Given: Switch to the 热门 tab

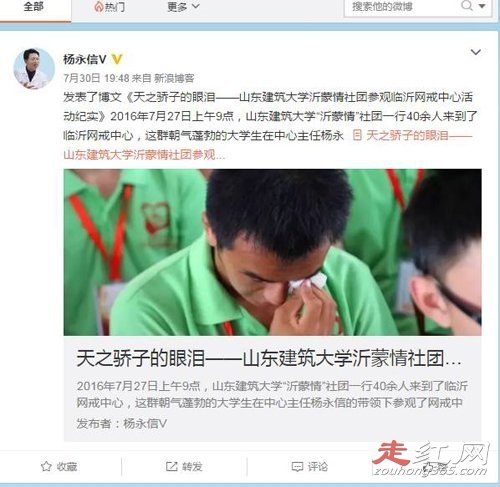Looking at the screenshot, I should click(x=109, y=6).
